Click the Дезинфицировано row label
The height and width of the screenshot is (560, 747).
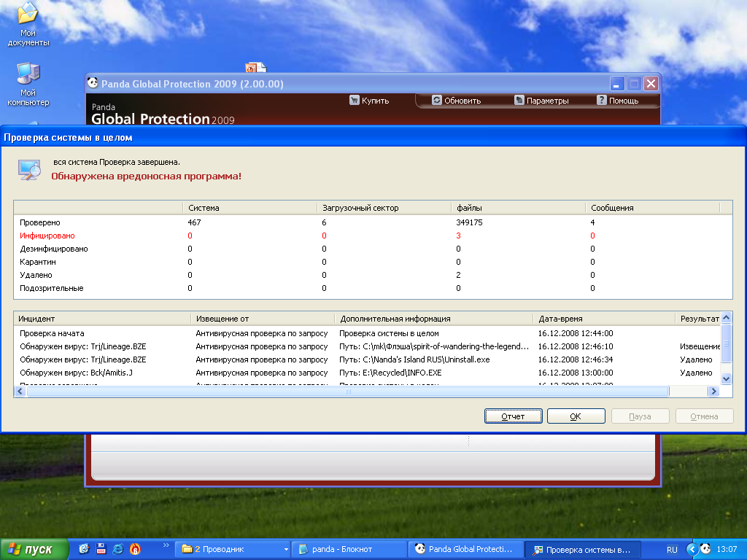click(x=54, y=249)
